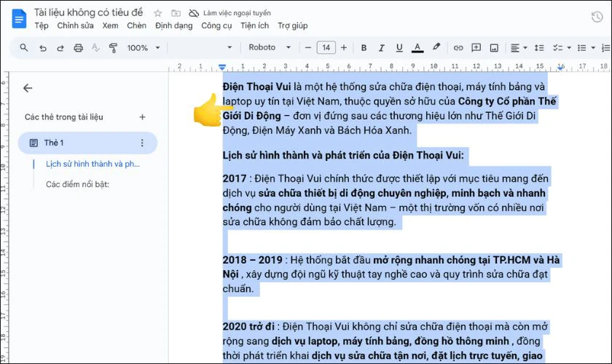Click the bold text 'Công ty Cổ phần Thế'
The image size is (612, 364).
[x=507, y=101]
